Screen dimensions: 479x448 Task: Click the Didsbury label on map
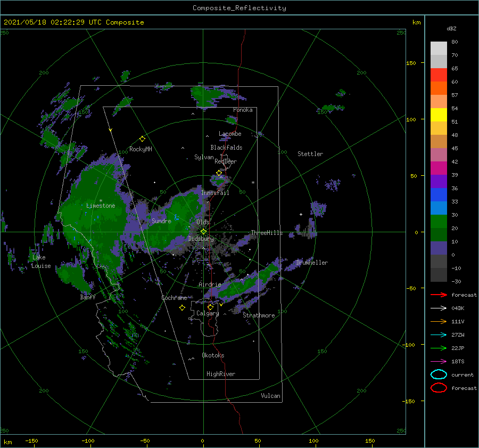201,239
